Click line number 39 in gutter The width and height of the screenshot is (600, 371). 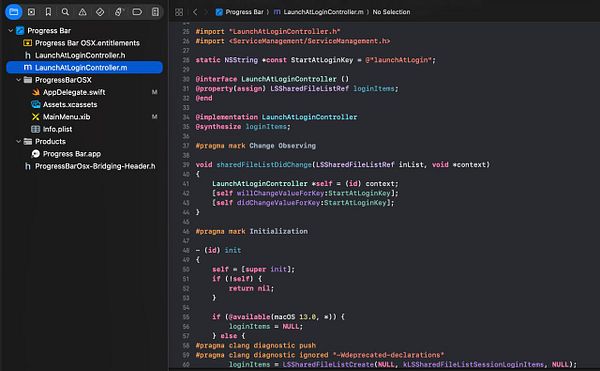coord(186,164)
